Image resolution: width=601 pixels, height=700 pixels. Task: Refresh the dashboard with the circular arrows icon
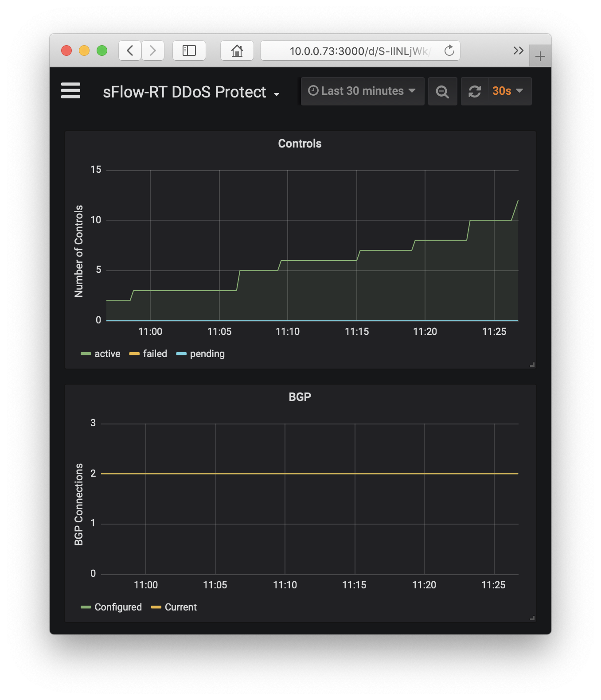tap(475, 91)
